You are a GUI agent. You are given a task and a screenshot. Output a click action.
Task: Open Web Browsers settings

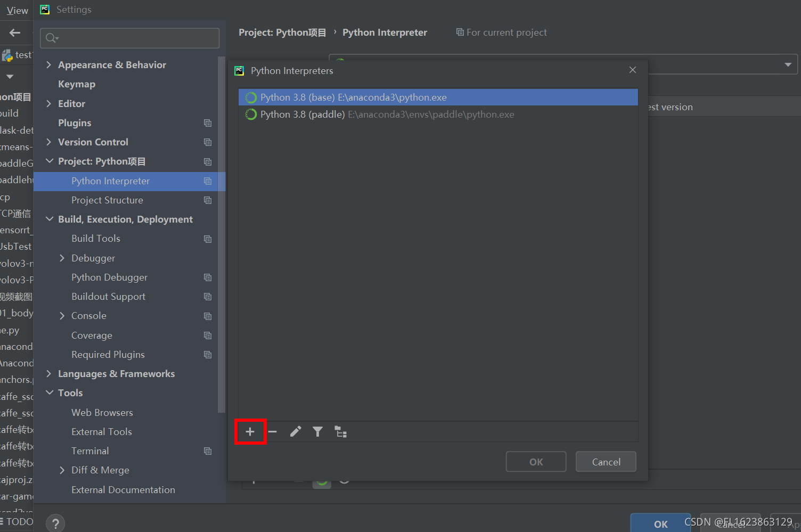pos(102,413)
